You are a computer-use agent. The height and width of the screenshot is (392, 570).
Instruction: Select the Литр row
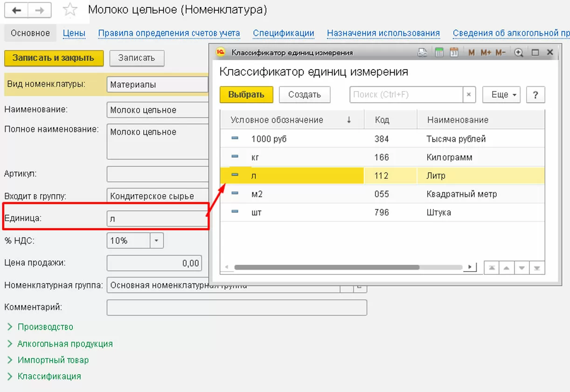click(x=382, y=175)
